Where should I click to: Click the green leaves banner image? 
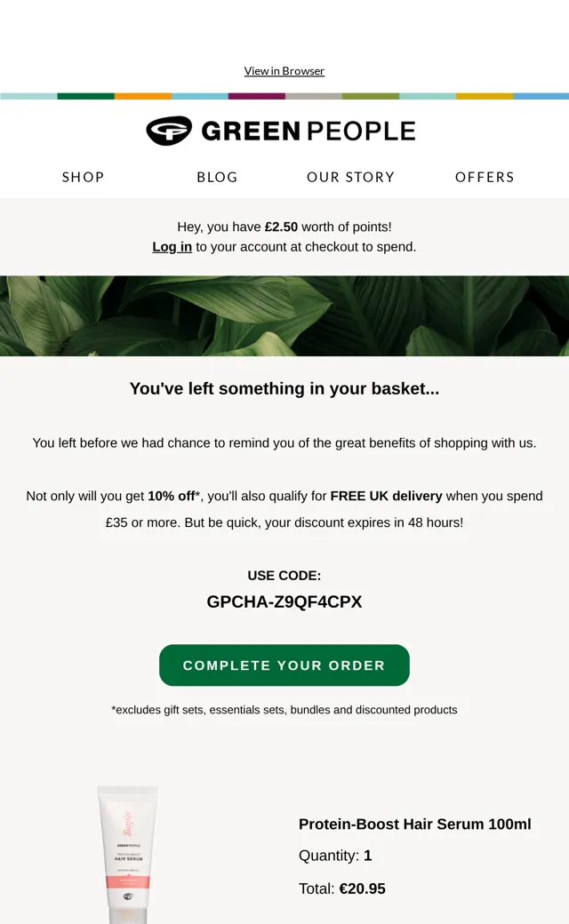[x=284, y=316]
